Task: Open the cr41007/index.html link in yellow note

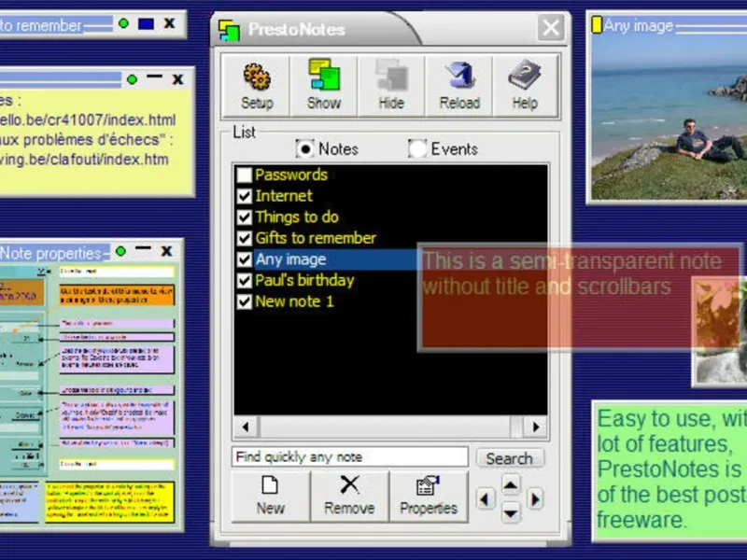Action: pyautogui.click(x=88, y=120)
